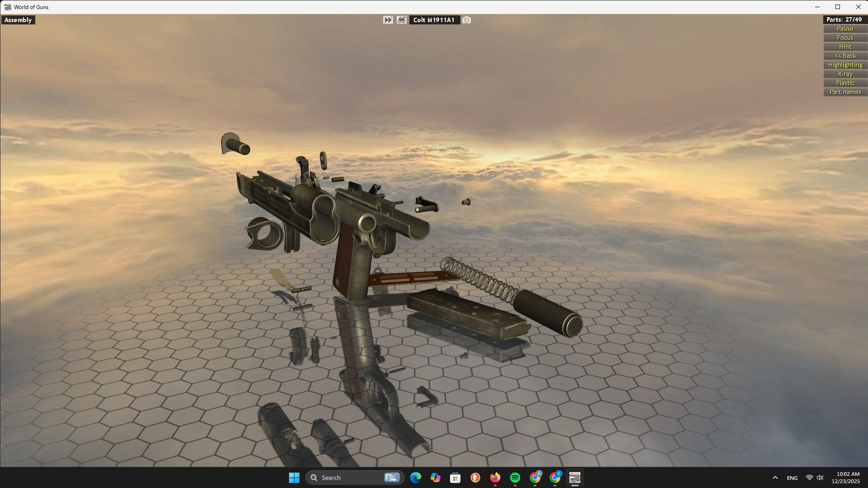The image size is (868, 488).
Task: Click the camera screenshot icon
Action: pyautogui.click(x=466, y=20)
